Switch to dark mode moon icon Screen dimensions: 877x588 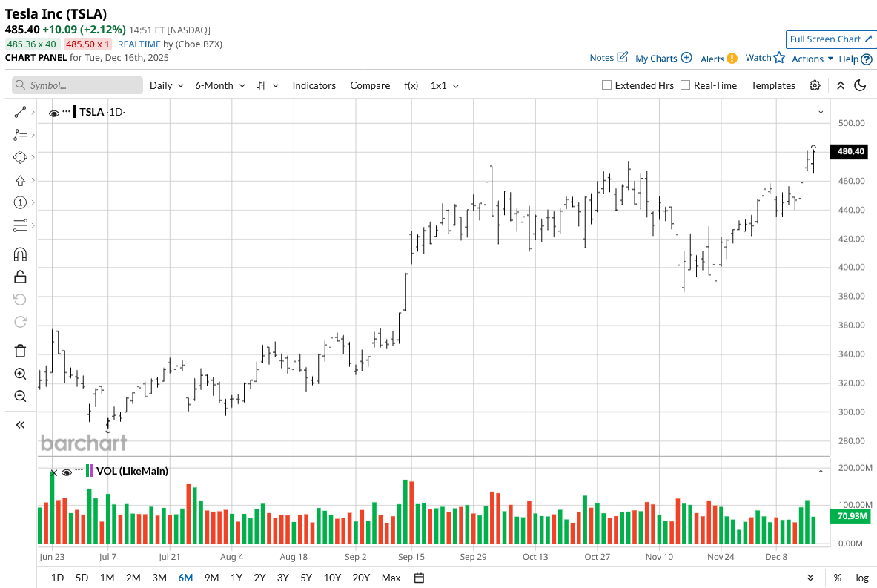point(860,85)
